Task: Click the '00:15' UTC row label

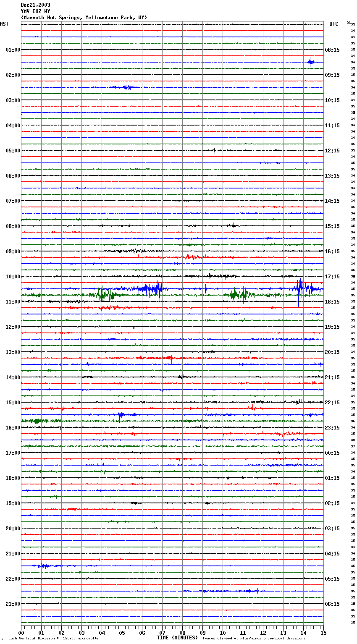Action: click(x=332, y=453)
